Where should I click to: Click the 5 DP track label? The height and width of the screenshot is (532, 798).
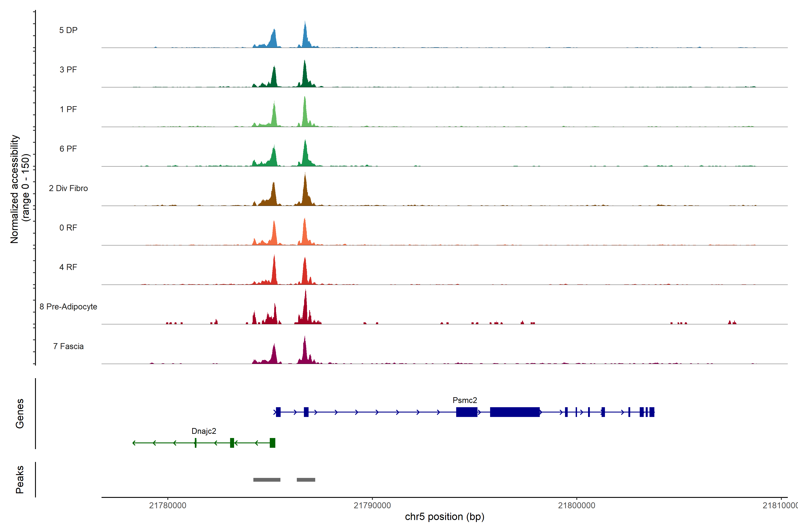point(68,30)
